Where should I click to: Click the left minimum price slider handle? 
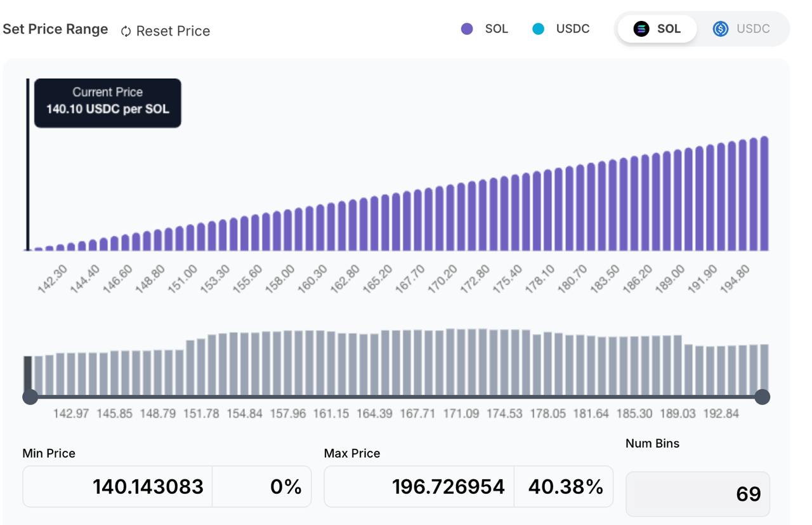coord(30,397)
